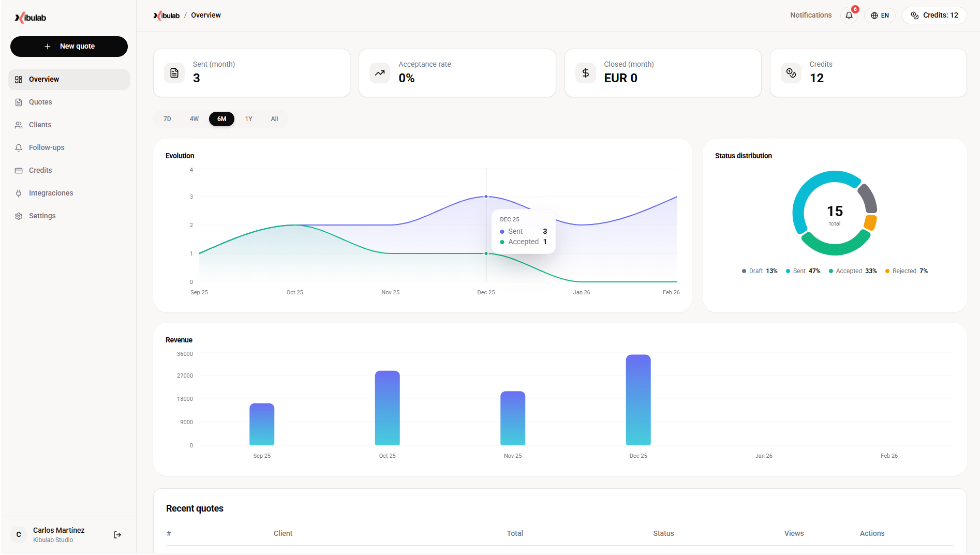Open the EN language selector
The height and width of the screenshot is (555, 980).
(x=880, y=16)
